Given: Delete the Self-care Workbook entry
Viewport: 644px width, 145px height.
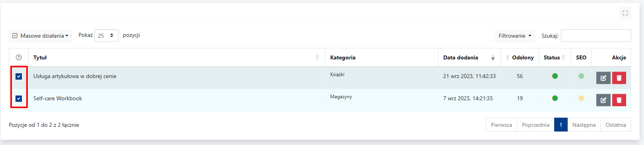Looking at the screenshot, I should (x=619, y=100).
